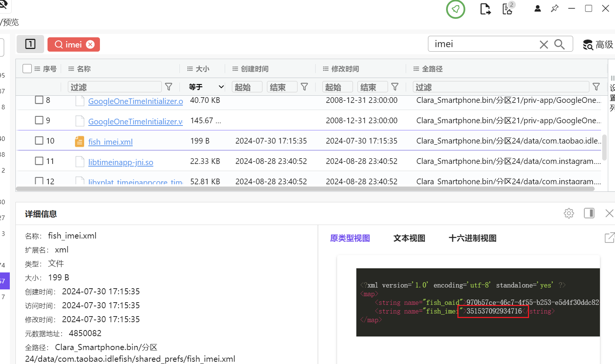This screenshot has width=615, height=364.
Task: Click the file export icon
Action: [485, 9]
